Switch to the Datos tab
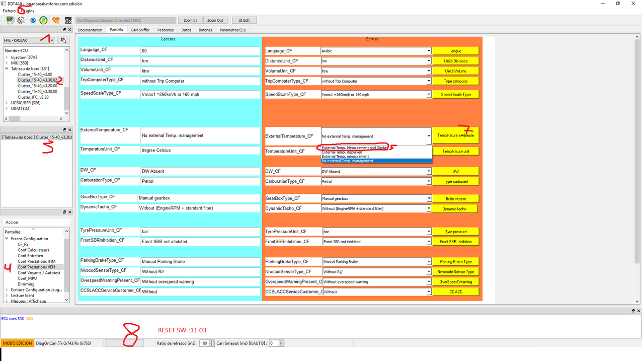Screen dimensions: 644x361 pyautogui.click(x=186, y=30)
